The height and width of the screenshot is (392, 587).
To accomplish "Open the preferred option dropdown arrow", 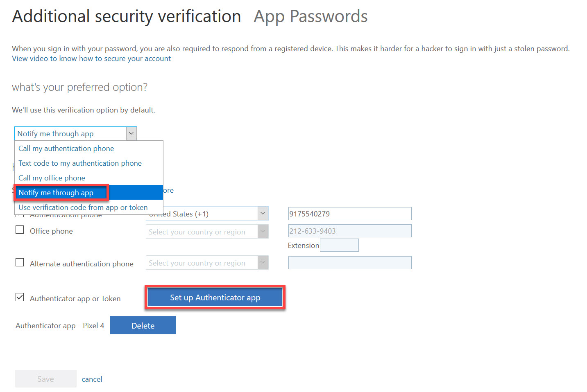I will click(x=131, y=133).
